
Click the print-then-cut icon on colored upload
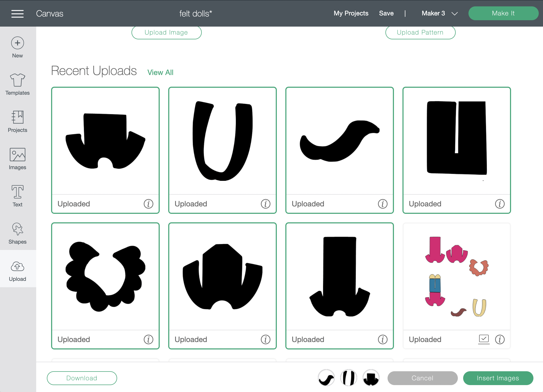484,339
